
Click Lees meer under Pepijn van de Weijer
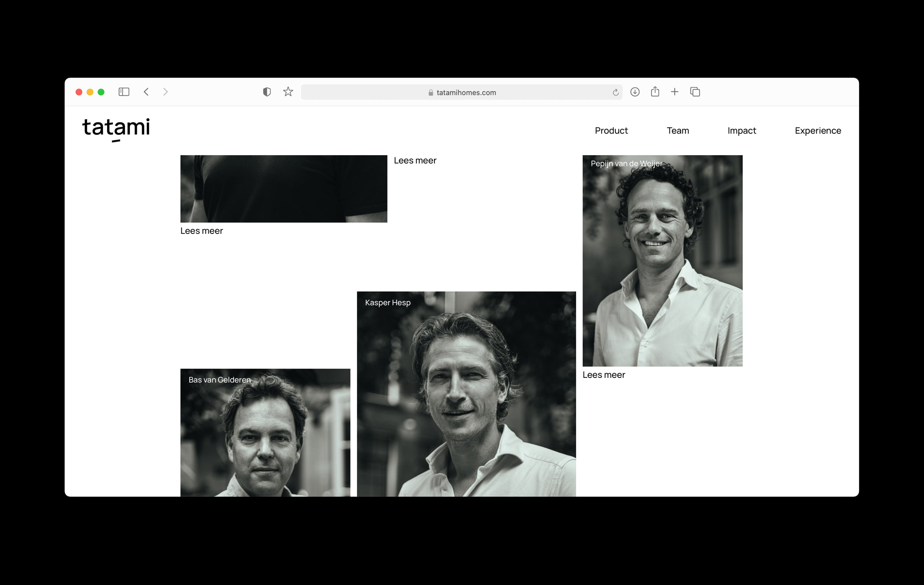pyautogui.click(x=603, y=375)
